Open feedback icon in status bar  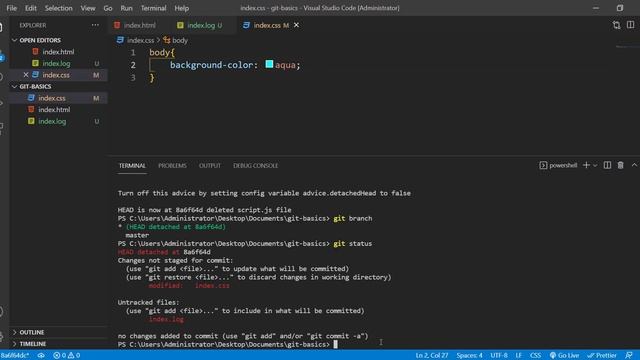tap(629, 355)
